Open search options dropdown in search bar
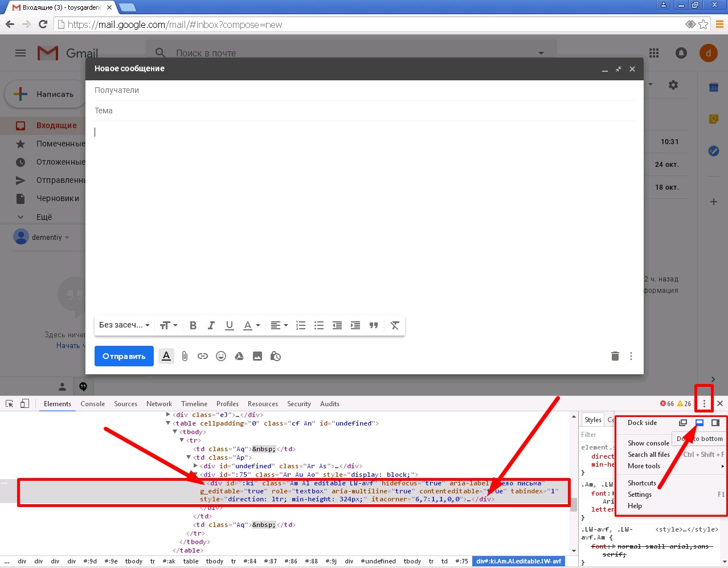The width and height of the screenshot is (728, 568). 541,53
